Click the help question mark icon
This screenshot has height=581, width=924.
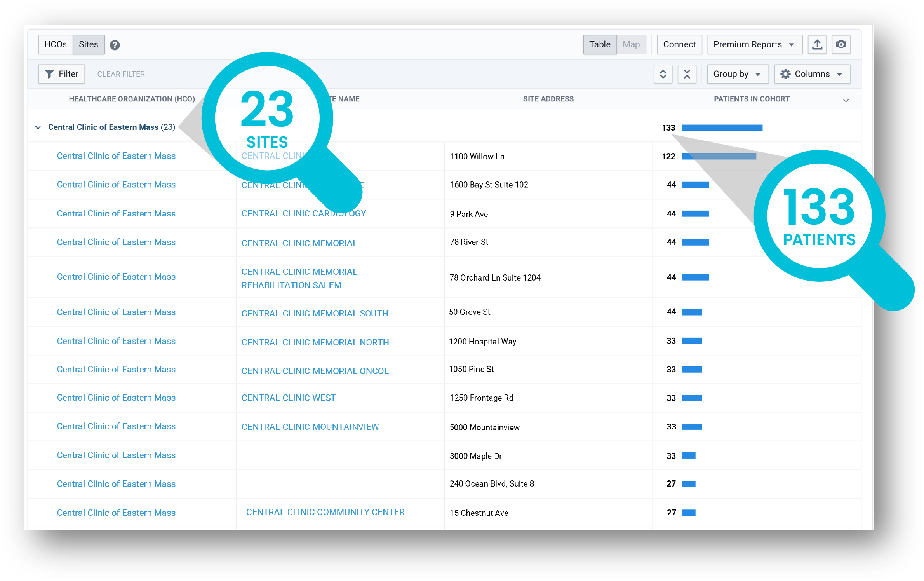tap(115, 45)
